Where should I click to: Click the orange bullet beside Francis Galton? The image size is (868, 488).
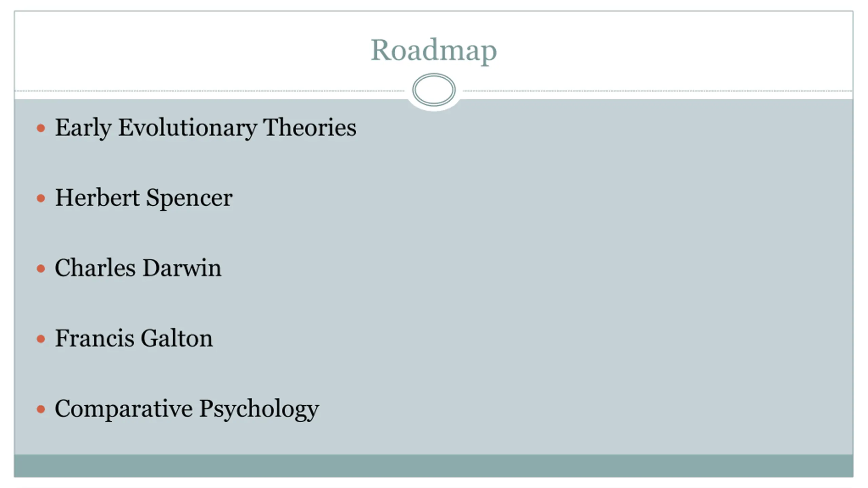[x=41, y=339]
